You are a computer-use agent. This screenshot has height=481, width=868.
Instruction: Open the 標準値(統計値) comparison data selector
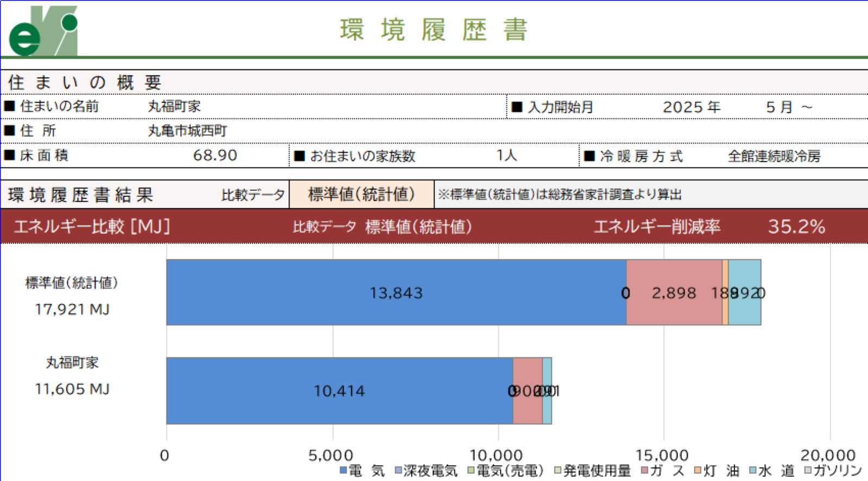click(x=361, y=194)
